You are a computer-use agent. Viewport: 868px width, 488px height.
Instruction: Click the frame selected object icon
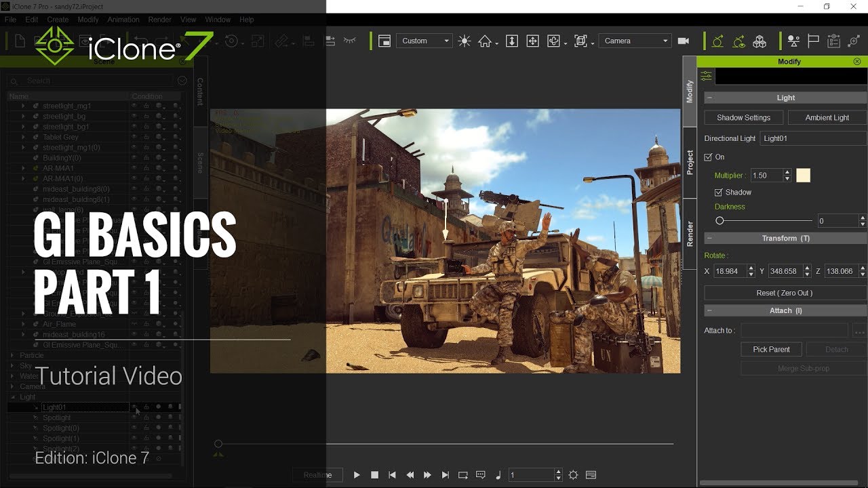[x=580, y=41]
